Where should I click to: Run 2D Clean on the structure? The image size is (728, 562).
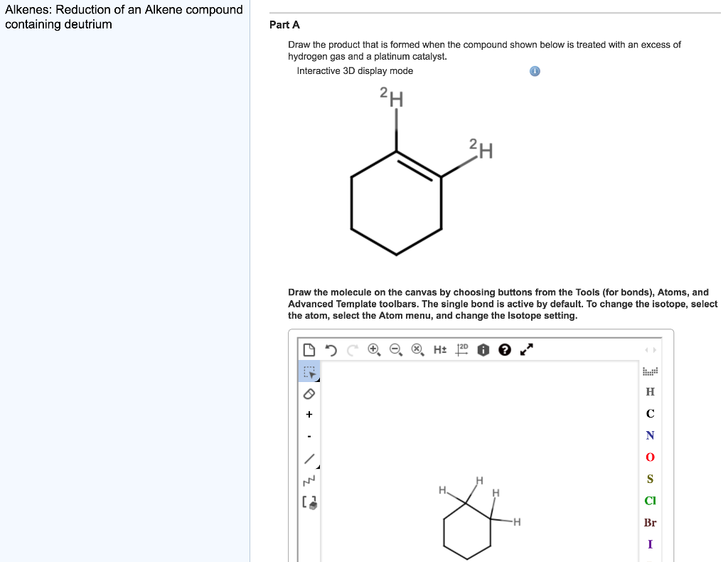pos(460,349)
